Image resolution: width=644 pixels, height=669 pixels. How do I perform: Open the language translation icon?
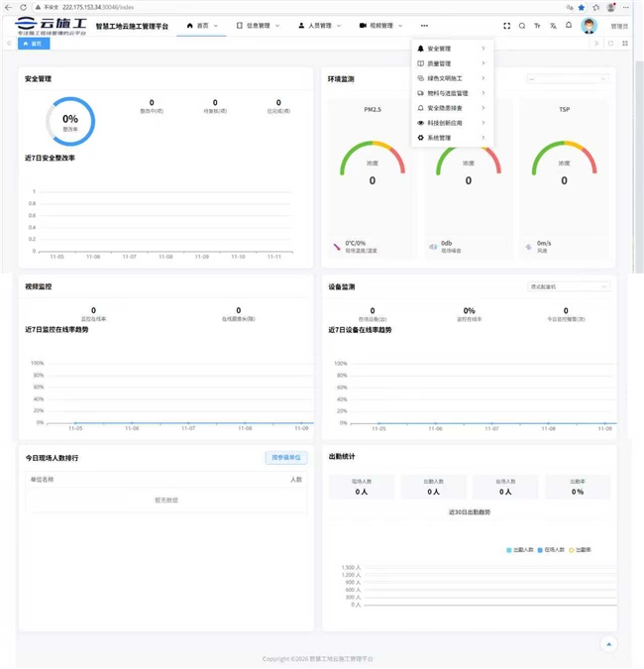click(x=552, y=26)
